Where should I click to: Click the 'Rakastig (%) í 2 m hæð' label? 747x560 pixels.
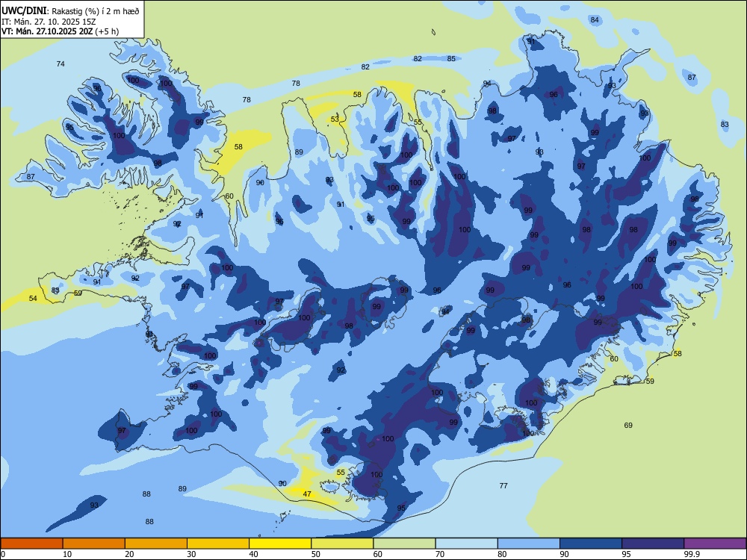click(96, 11)
